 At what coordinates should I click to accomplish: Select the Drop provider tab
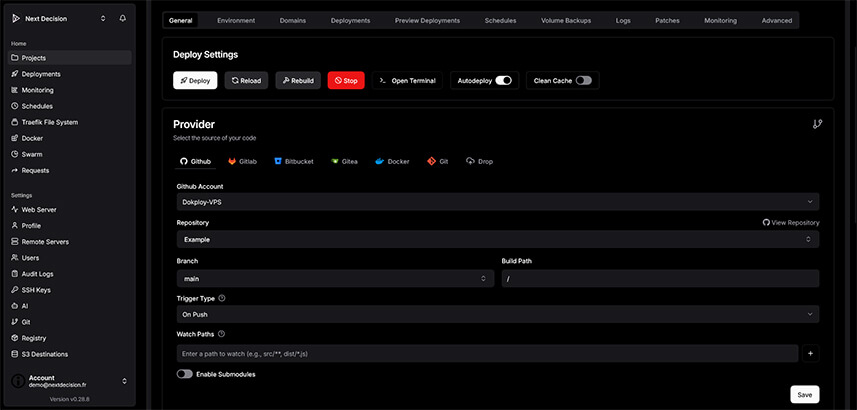pyautogui.click(x=479, y=161)
